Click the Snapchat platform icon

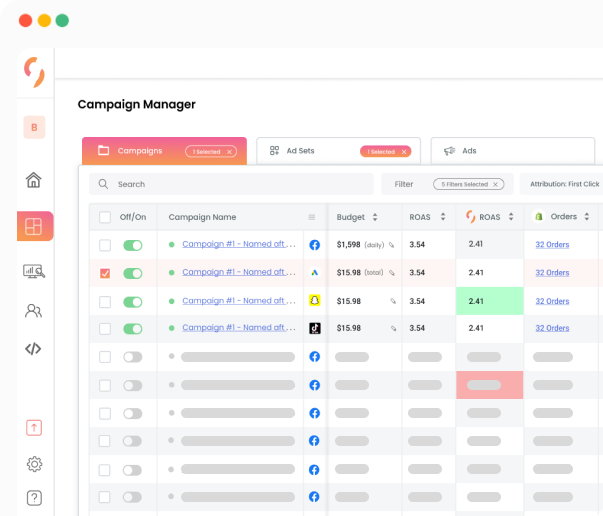coord(315,300)
